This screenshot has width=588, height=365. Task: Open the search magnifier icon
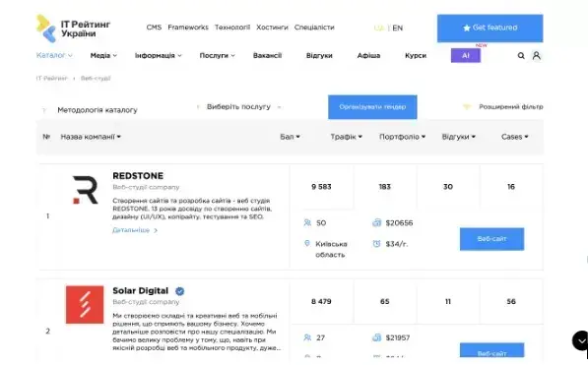coord(521,56)
